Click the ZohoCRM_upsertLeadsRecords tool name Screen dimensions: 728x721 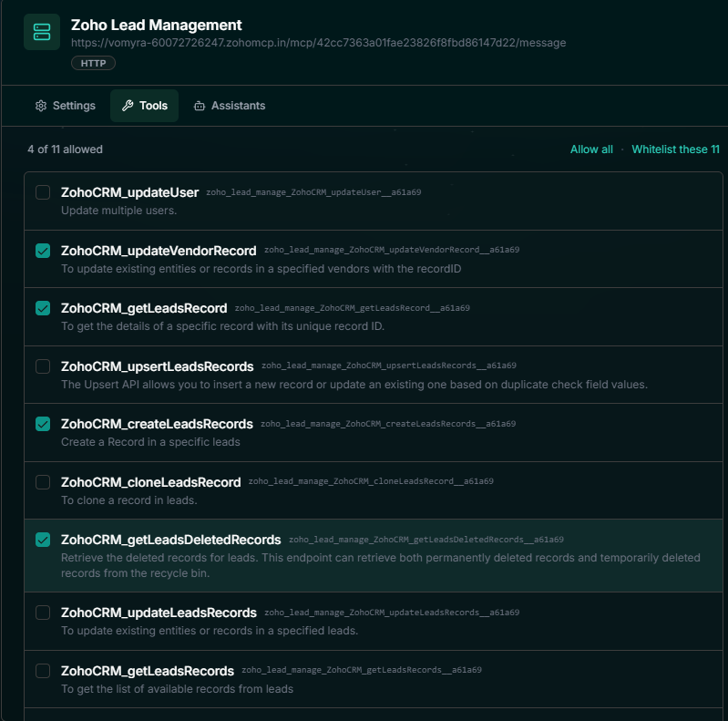pos(158,366)
